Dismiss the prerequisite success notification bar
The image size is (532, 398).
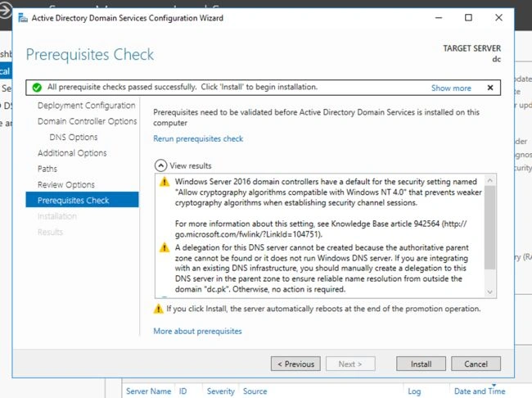(x=490, y=88)
